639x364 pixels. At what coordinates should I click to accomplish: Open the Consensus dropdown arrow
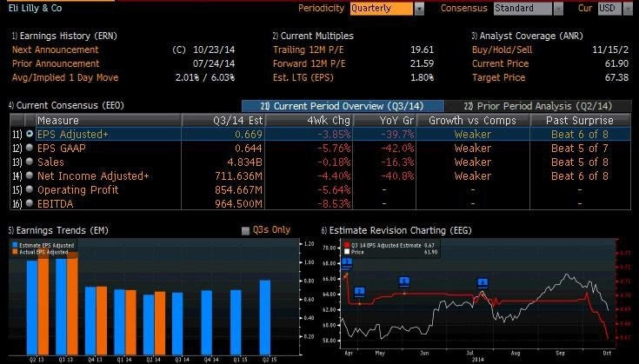[x=558, y=9]
